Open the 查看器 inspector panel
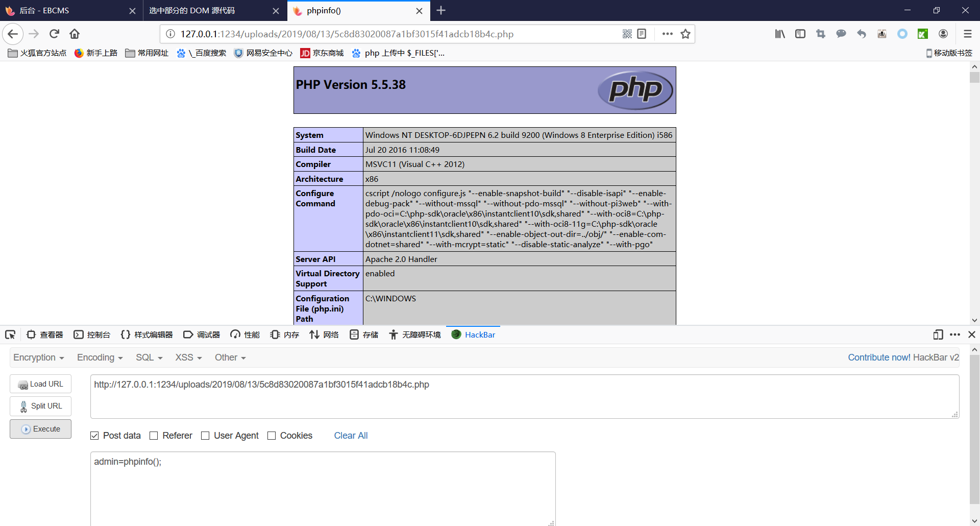The height and width of the screenshot is (526, 980). [45, 334]
